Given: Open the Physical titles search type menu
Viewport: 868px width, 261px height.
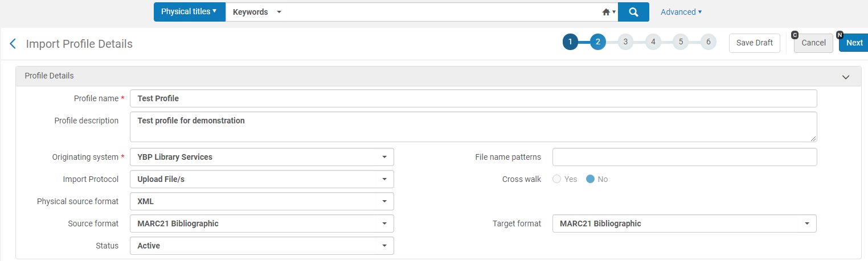Looking at the screenshot, I should tap(189, 12).
